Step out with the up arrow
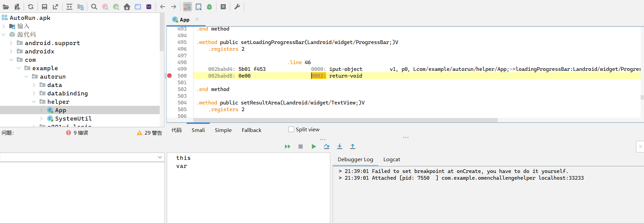Viewport: 644px width, 223px height. (353, 146)
